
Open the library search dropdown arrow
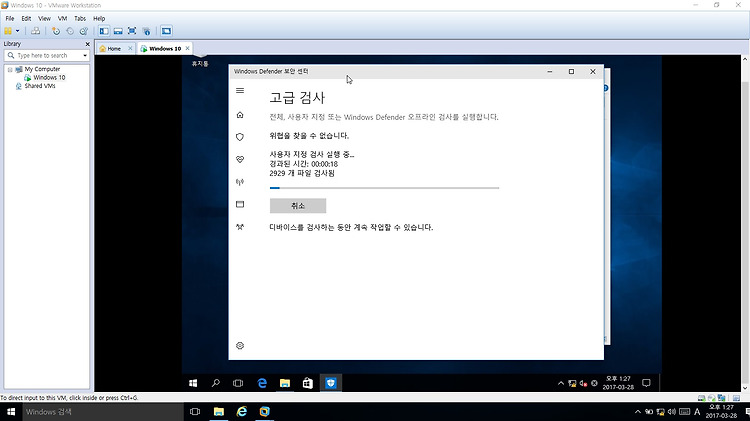tap(85, 55)
